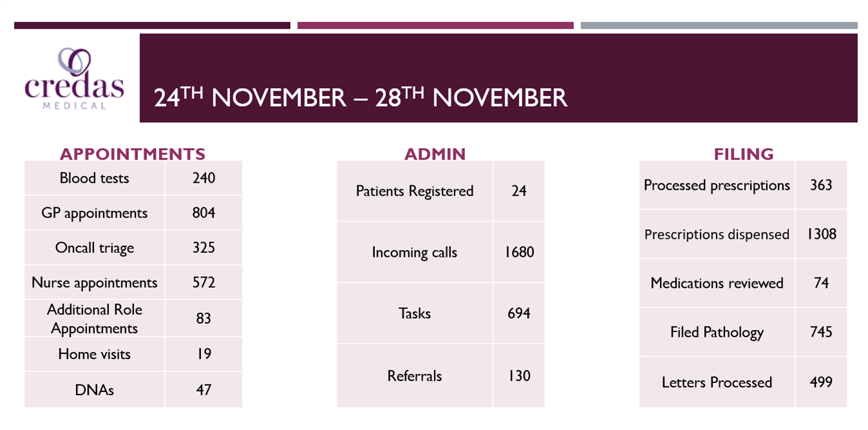The height and width of the screenshot is (430, 868).
Task: Click the Nurse appointments label
Action: pyautogui.click(x=95, y=283)
